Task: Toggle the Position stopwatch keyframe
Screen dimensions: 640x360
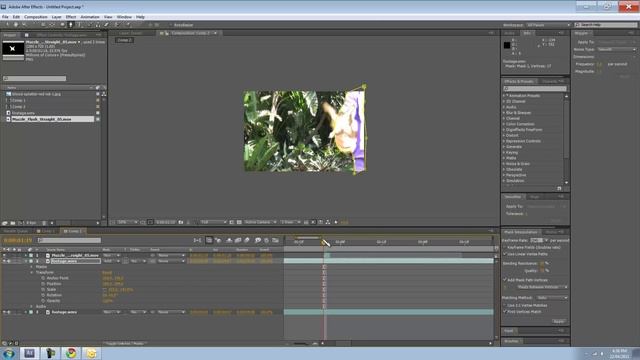Action: pos(43,284)
